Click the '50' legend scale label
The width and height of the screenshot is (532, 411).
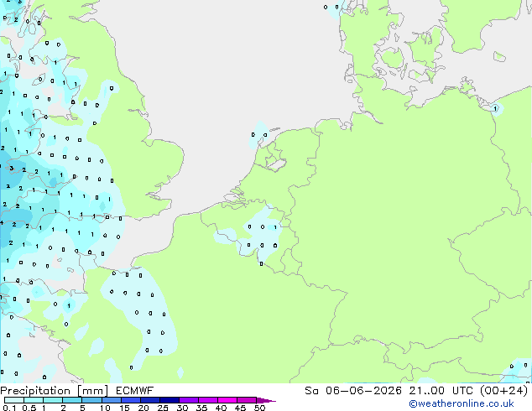pos(259,408)
